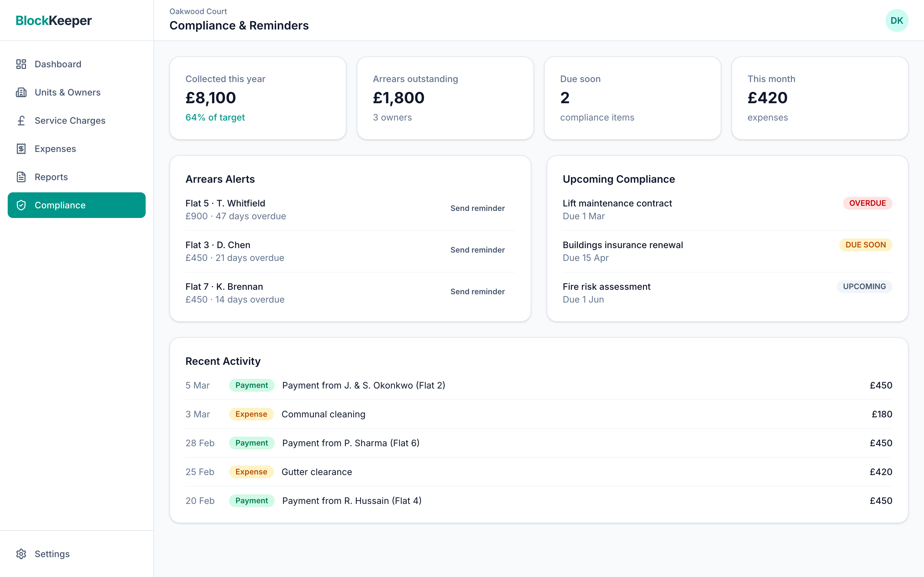This screenshot has height=577, width=924.
Task: Select the Reports document icon
Action: point(21,177)
